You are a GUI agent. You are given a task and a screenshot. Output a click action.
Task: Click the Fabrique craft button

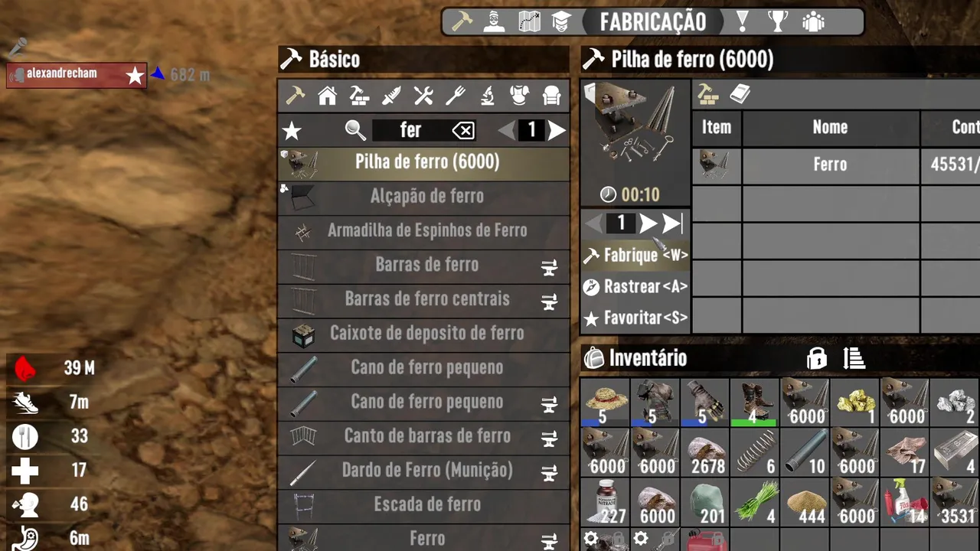point(635,256)
